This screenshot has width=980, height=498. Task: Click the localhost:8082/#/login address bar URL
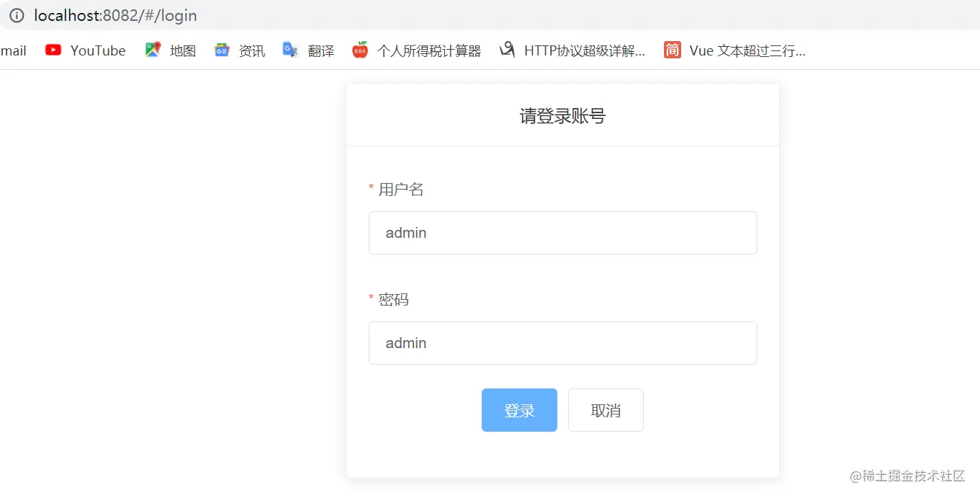pos(115,15)
